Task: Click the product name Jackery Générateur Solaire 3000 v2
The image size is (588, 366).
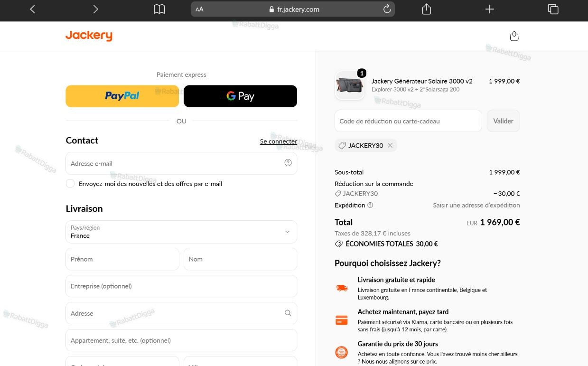Action: [422, 81]
